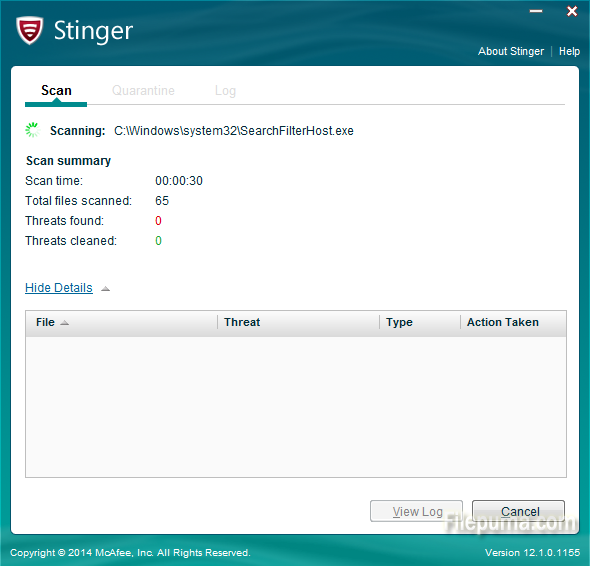Sort results by Action Taken column

[x=513, y=323]
